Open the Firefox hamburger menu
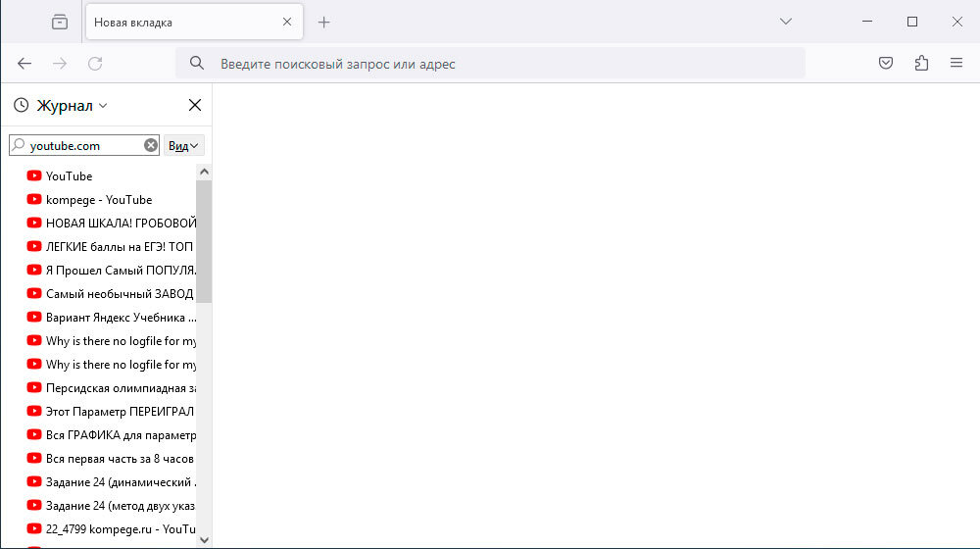Viewport: 980px width, 549px height. pyautogui.click(x=956, y=63)
